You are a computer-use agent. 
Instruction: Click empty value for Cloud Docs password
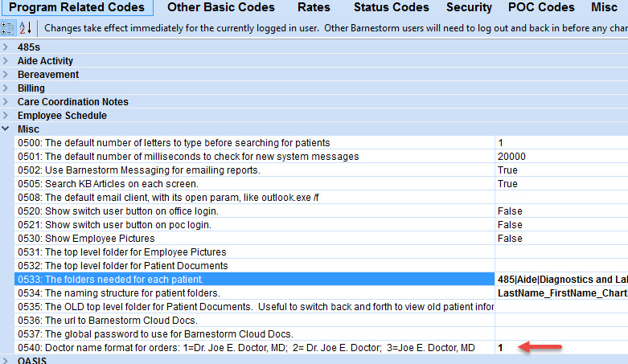tap(561, 333)
